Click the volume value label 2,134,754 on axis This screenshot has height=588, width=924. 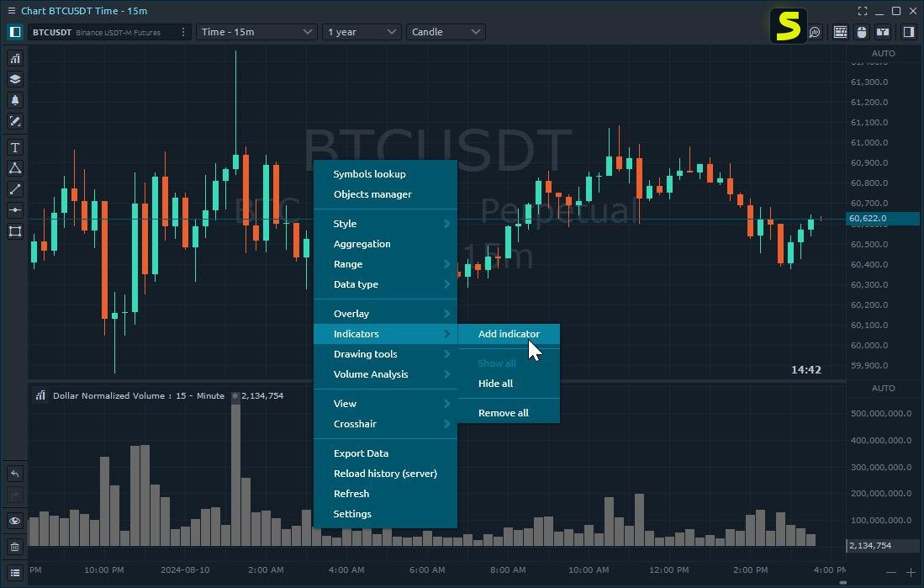click(882, 546)
